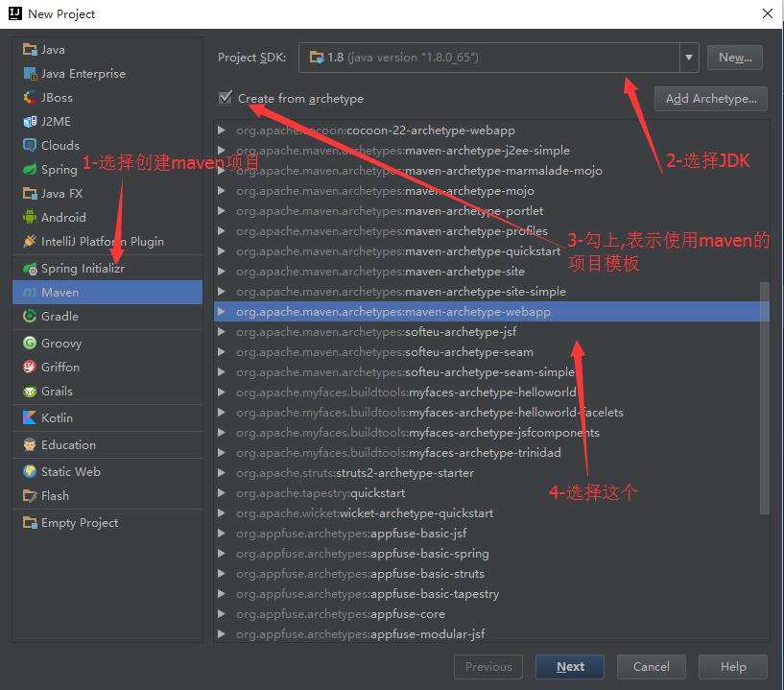Open the Project SDK dropdown
This screenshot has height=690, width=784.
(x=689, y=58)
